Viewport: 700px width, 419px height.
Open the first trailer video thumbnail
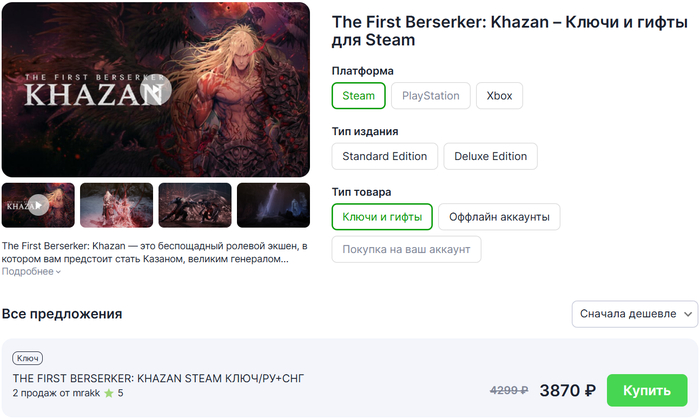click(38, 205)
